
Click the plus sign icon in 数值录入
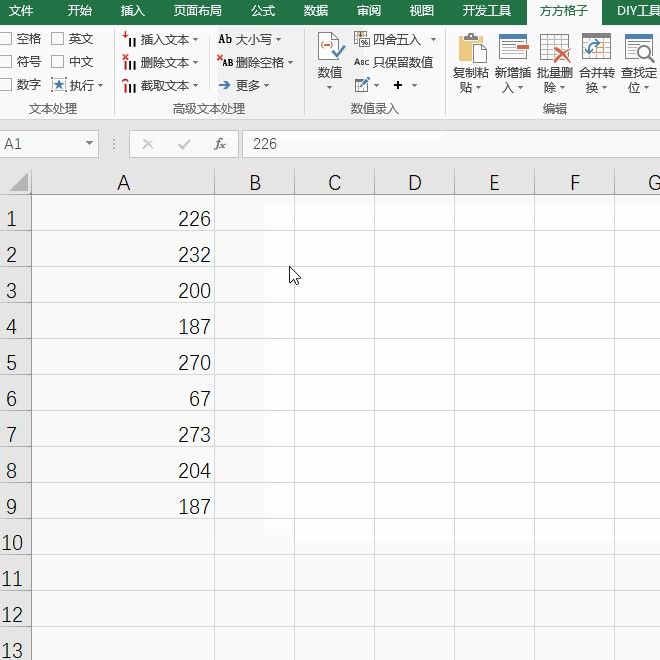[398, 85]
